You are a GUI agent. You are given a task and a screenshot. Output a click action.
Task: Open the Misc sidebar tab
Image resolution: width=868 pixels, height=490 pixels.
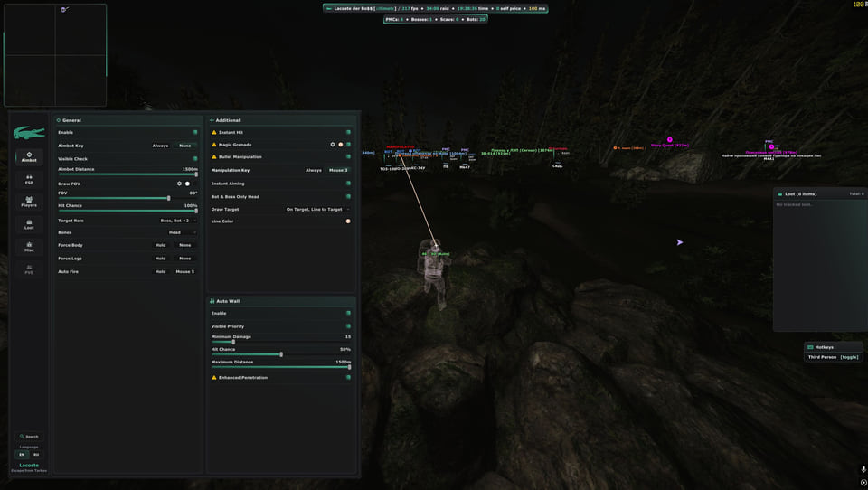point(29,247)
